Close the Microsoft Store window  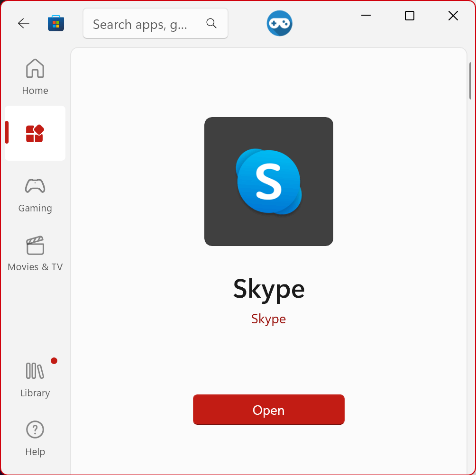tap(453, 16)
